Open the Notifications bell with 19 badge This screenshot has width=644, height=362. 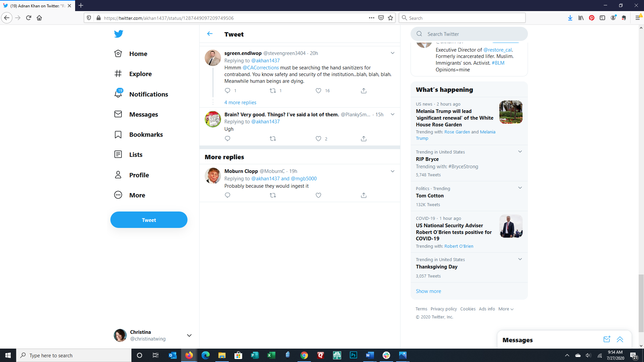tap(118, 94)
